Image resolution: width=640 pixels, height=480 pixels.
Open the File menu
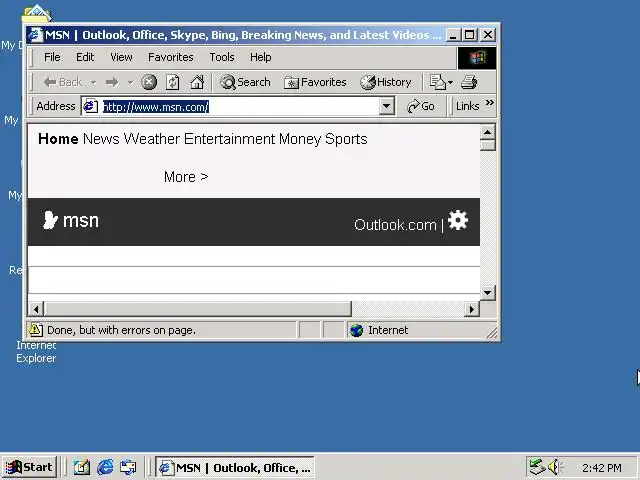click(52, 57)
